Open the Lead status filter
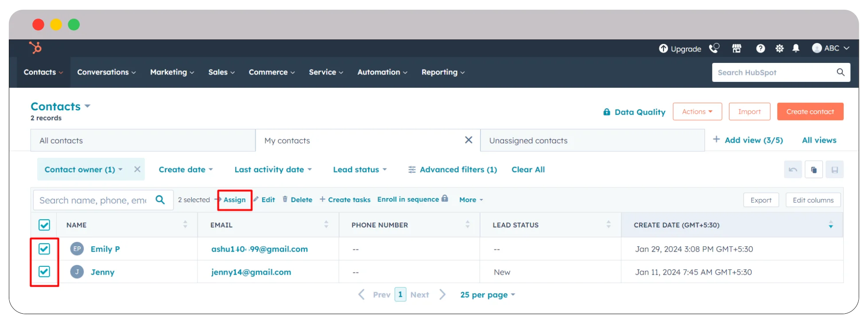 coord(360,169)
